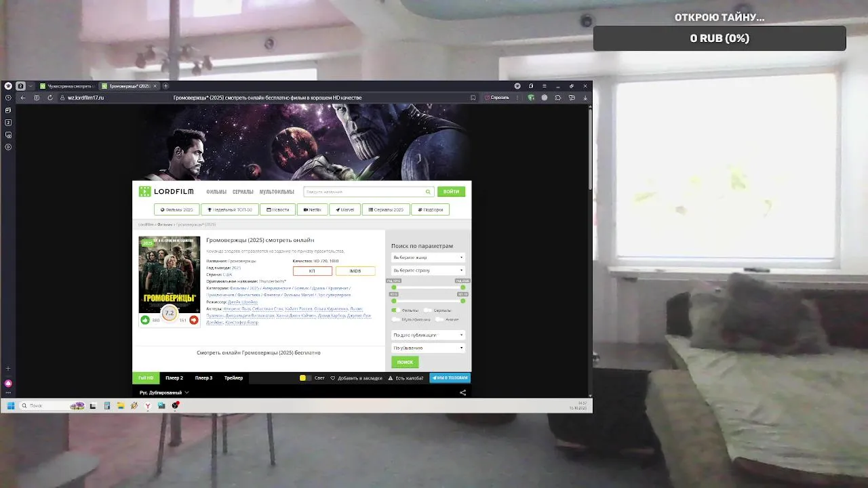Open the Фильмы 2025 navigation button
Viewport: 868px width, 488px height.
176,209
